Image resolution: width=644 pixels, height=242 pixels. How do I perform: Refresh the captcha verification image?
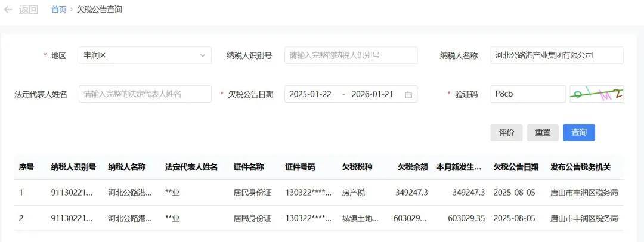[596, 94]
